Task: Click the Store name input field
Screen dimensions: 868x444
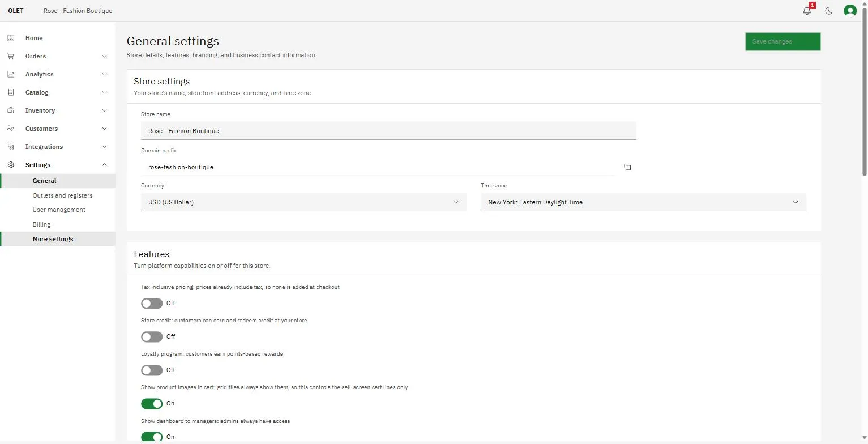Action: (388, 131)
